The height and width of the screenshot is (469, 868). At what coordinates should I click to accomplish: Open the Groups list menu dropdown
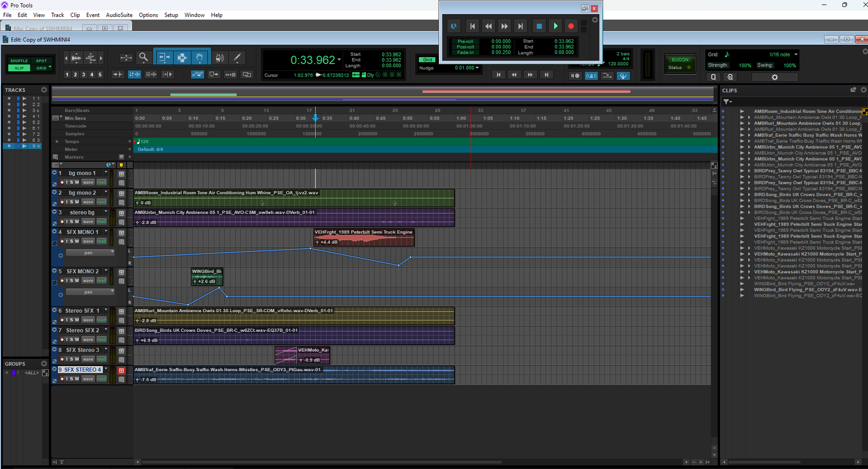click(x=44, y=364)
